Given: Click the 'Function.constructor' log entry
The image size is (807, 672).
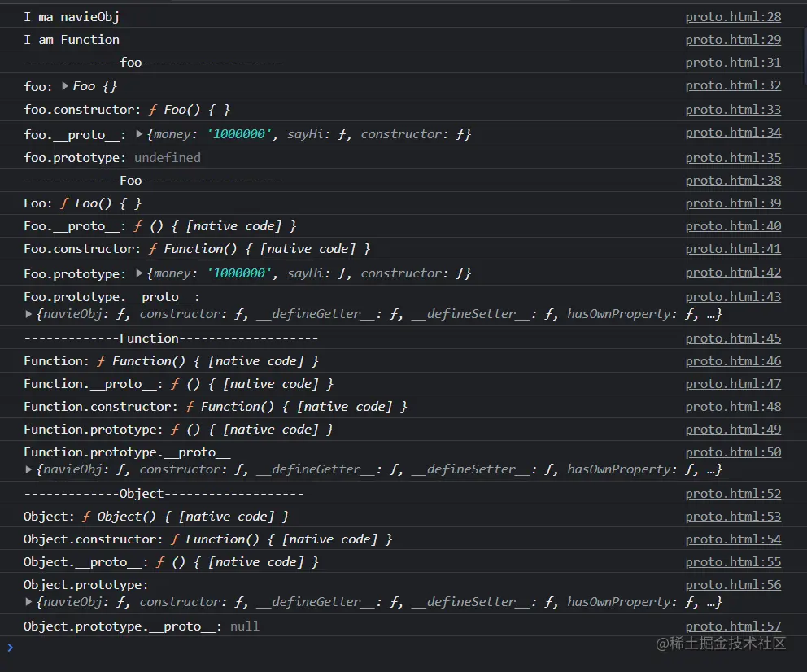Looking at the screenshot, I should coord(216,407).
